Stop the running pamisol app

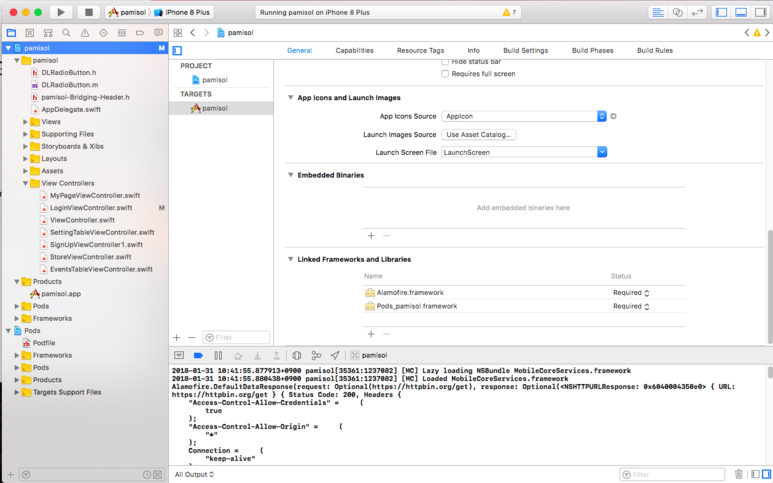[89, 12]
